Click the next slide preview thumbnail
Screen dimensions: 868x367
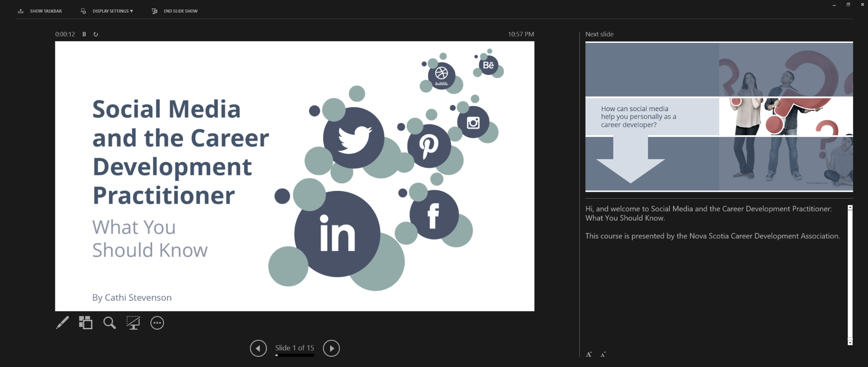click(719, 117)
